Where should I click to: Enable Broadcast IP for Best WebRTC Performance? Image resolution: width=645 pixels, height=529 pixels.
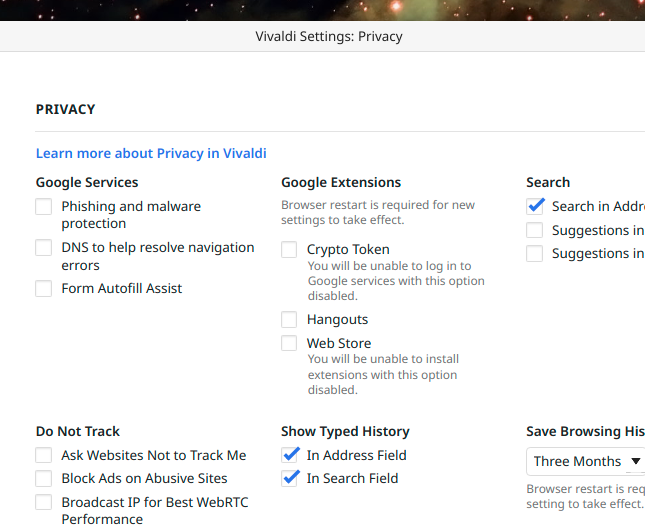[x=44, y=502]
